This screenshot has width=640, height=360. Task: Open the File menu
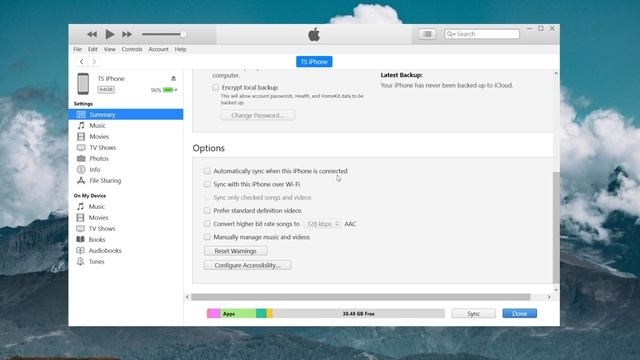[x=78, y=49]
